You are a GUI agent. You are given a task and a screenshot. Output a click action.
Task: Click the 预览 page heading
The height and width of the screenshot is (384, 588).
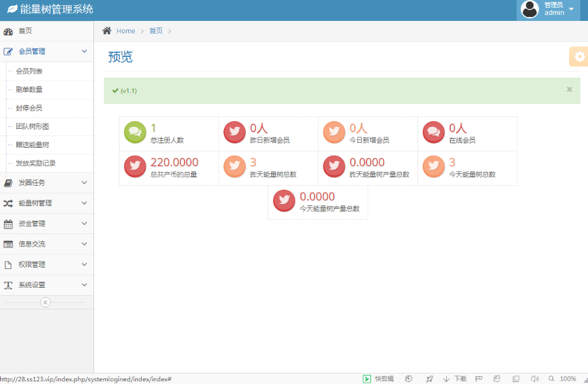[120, 57]
